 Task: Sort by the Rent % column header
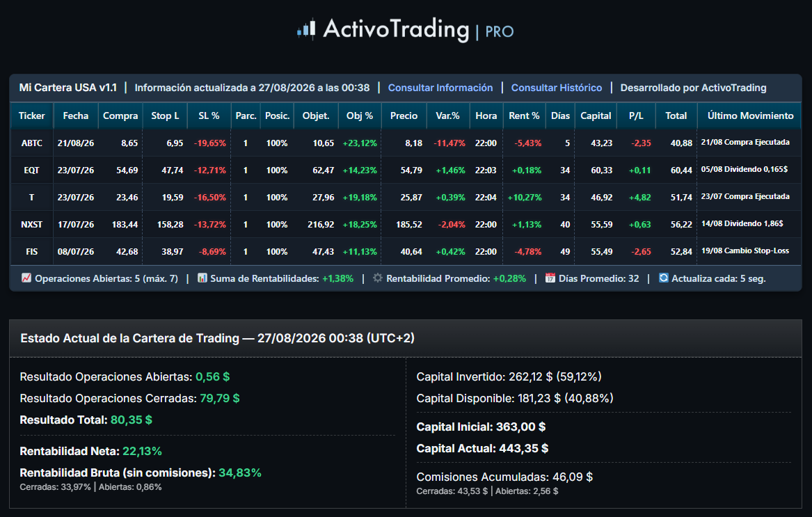(x=524, y=116)
